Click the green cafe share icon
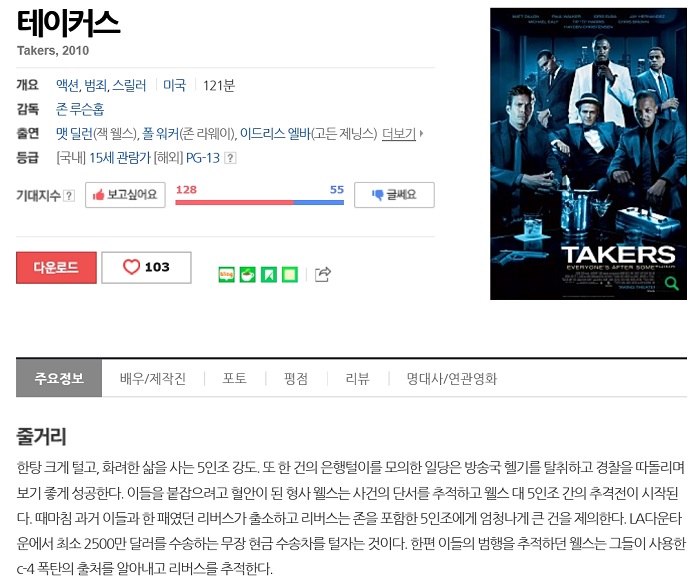The height and width of the screenshot is (583, 700). point(248,275)
